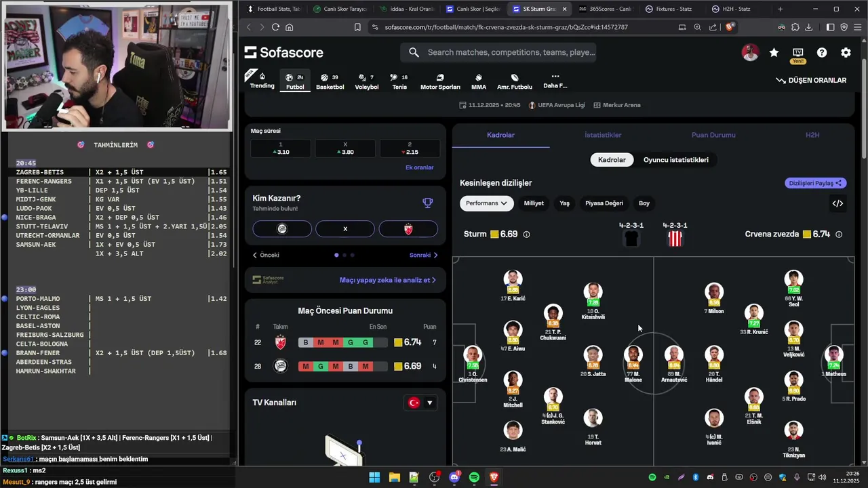Open Sofascore settings gear icon
This screenshot has height=488, width=868.
[x=846, y=53]
